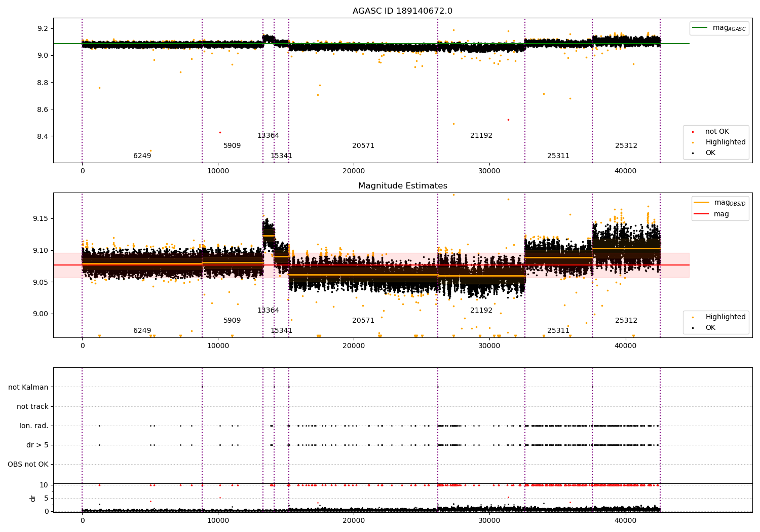The image size is (760, 532).
Task: Click the y-axis tick '9.15'
Action: click(41, 219)
